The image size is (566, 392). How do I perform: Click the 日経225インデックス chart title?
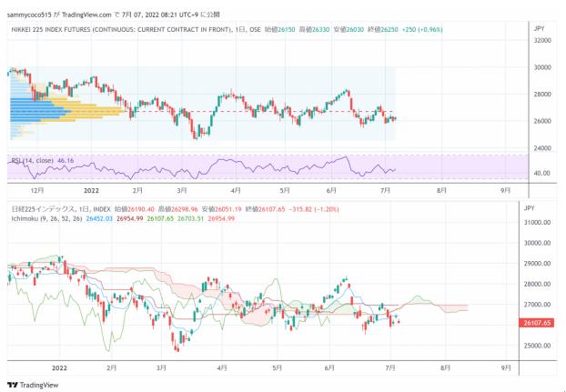pyautogui.click(x=44, y=209)
